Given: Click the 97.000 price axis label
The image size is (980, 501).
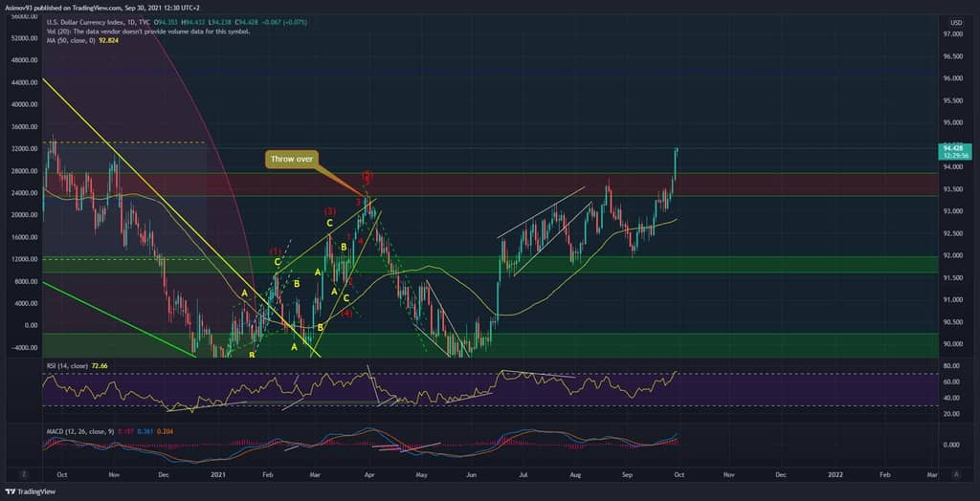Looking at the screenshot, I should [x=952, y=34].
